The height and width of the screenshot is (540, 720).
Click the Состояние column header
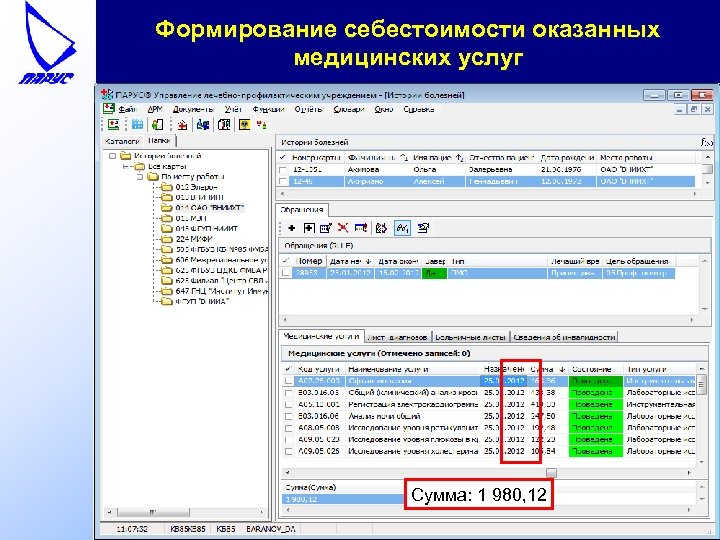(596, 369)
